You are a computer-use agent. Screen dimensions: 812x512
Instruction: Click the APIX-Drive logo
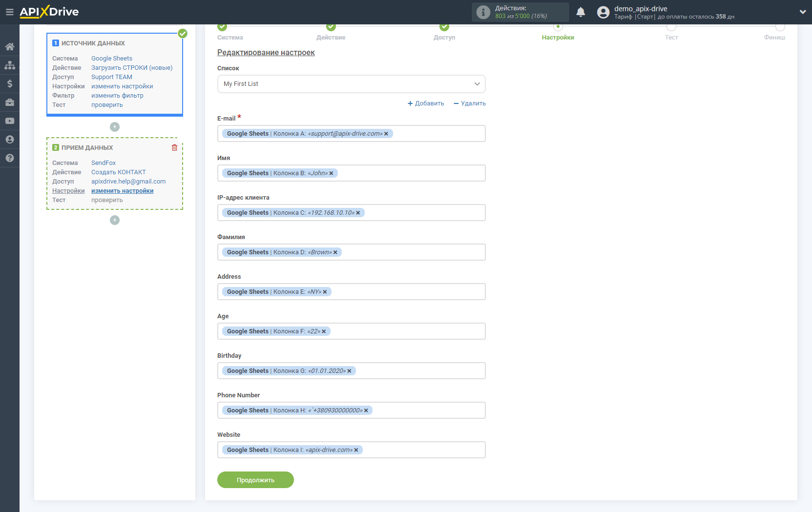coord(49,12)
